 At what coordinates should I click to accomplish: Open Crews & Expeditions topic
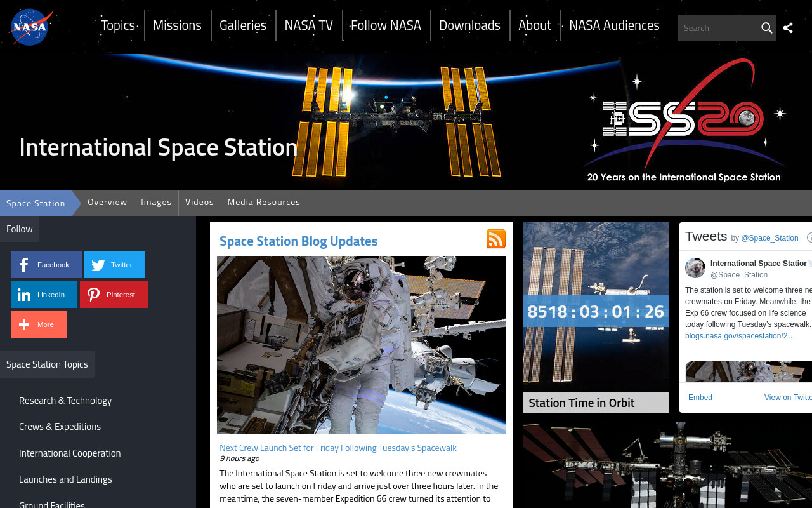click(x=60, y=427)
